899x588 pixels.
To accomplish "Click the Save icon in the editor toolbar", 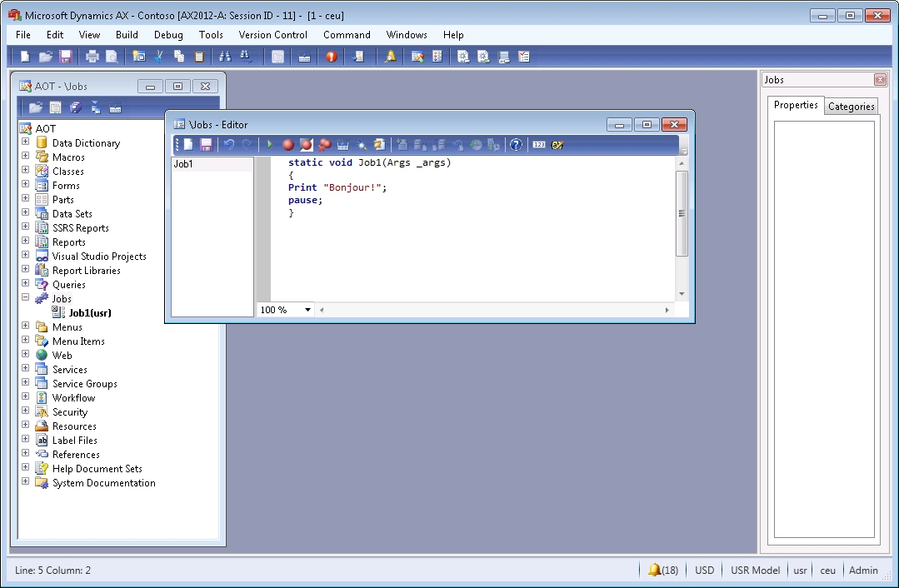I will (206, 145).
